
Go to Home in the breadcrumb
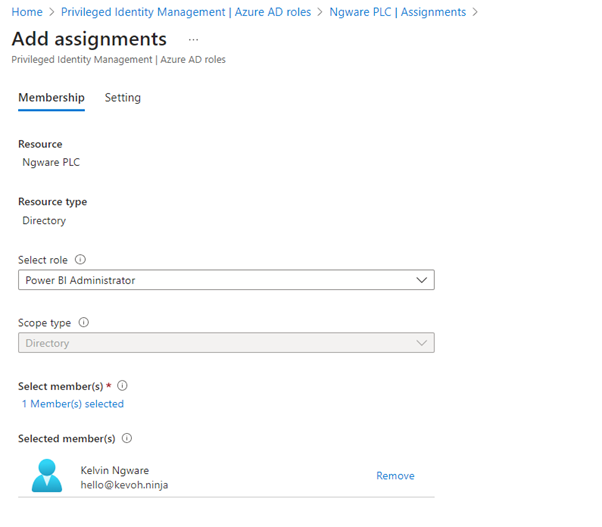pyautogui.click(x=26, y=12)
